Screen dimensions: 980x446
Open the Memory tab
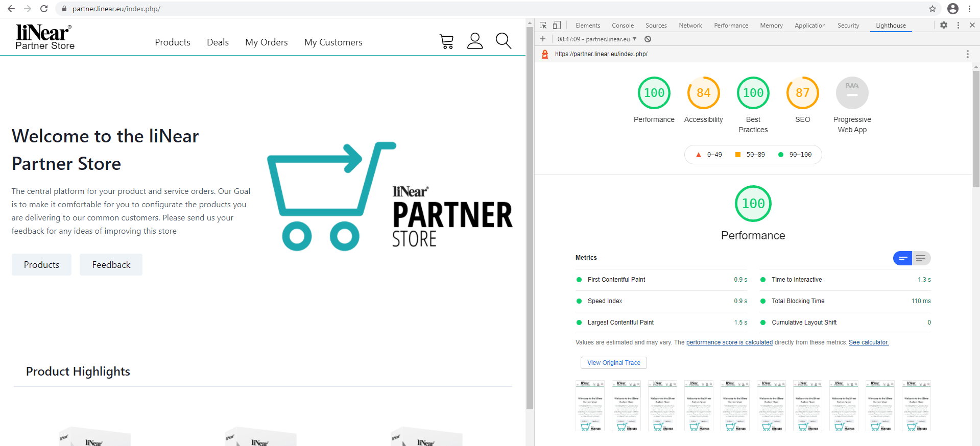(771, 26)
